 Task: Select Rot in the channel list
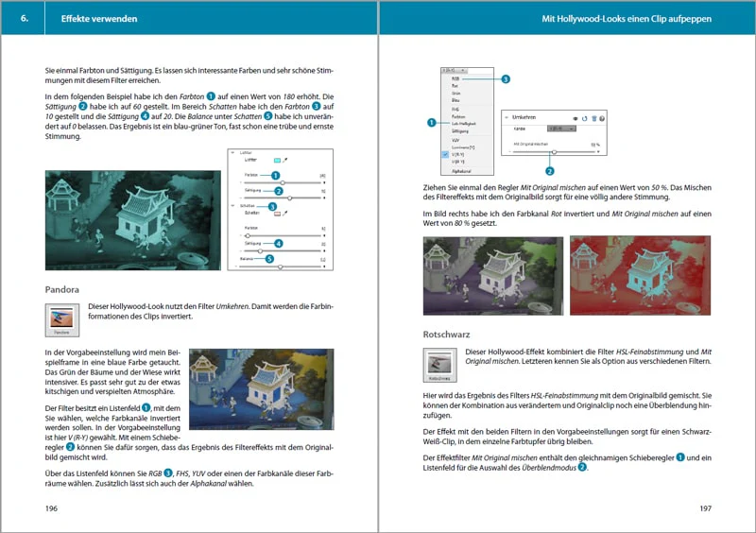455,86
